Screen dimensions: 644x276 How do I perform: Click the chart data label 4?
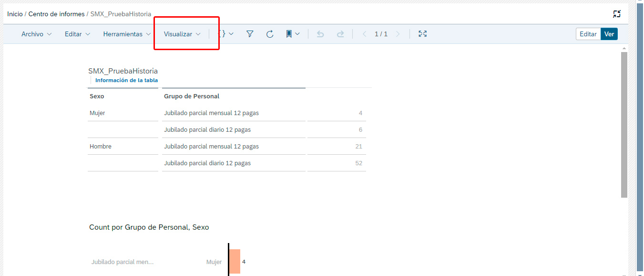pyautogui.click(x=244, y=262)
